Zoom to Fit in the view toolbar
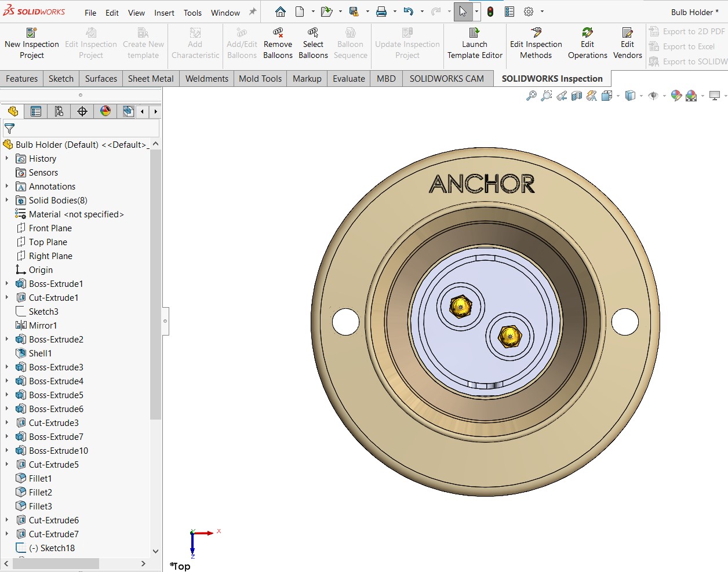This screenshot has width=728, height=572. coord(531,96)
